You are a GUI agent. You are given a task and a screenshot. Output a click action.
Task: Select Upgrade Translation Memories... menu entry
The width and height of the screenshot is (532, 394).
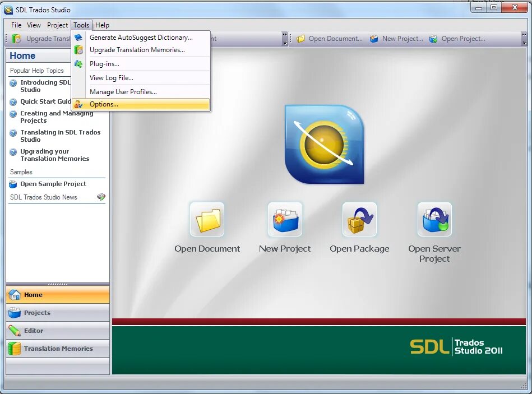click(x=141, y=50)
